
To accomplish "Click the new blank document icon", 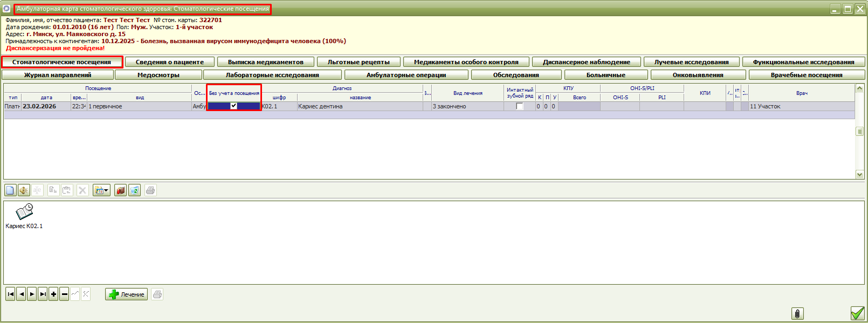I will [10, 190].
